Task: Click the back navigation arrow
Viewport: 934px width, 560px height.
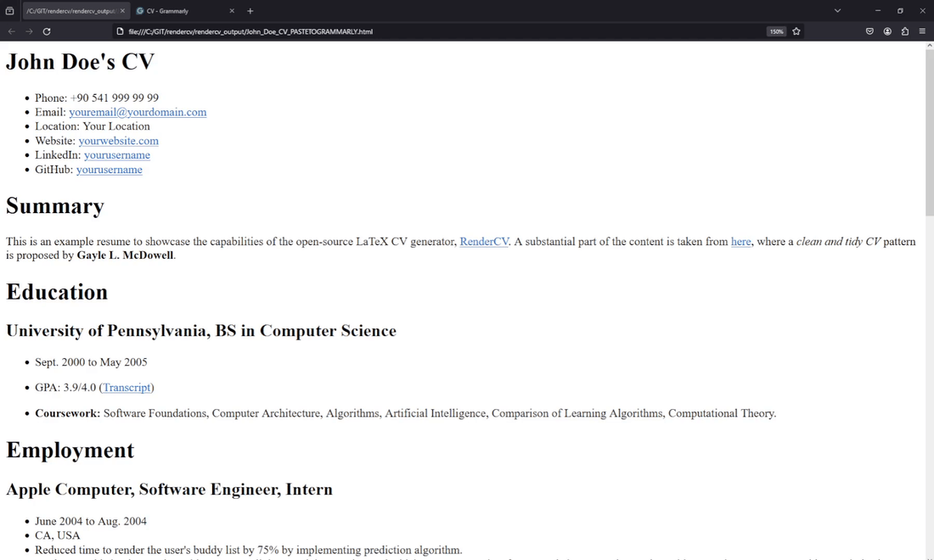Action: tap(11, 31)
